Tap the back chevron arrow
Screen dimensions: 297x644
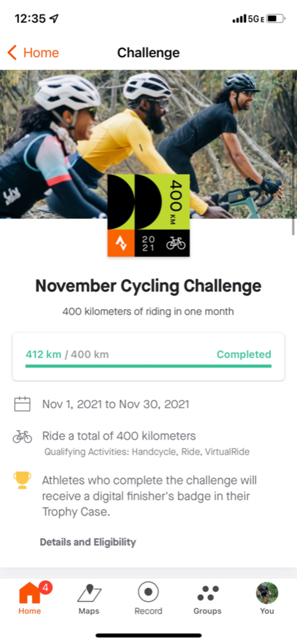12,53
